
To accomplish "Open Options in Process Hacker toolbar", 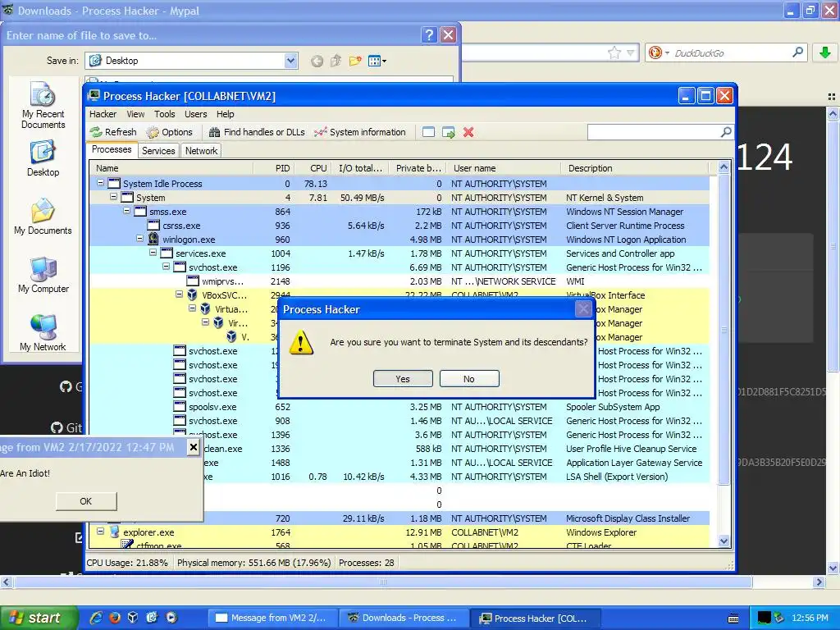I will coord(169,132).
